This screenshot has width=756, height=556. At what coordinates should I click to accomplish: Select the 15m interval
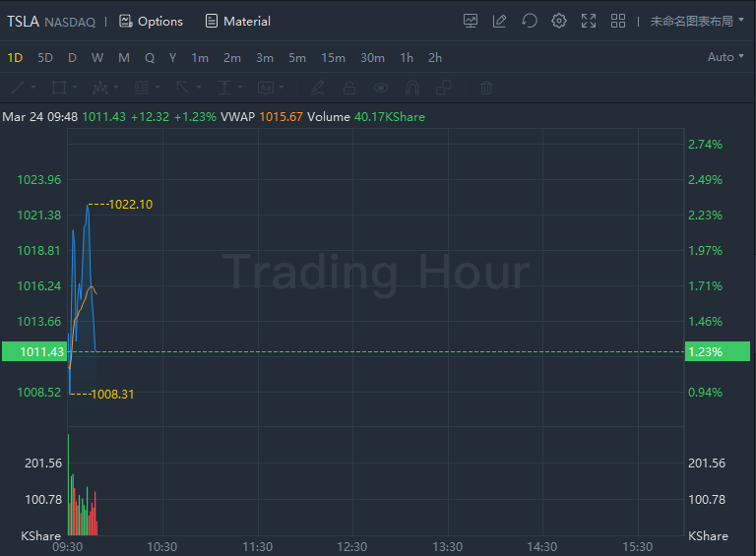coord(333,58)
